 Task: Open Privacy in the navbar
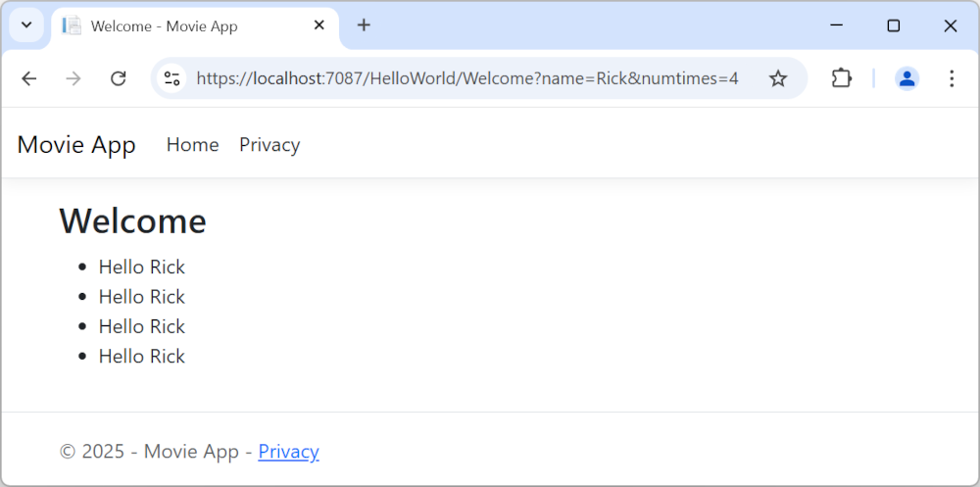[269, 145]
